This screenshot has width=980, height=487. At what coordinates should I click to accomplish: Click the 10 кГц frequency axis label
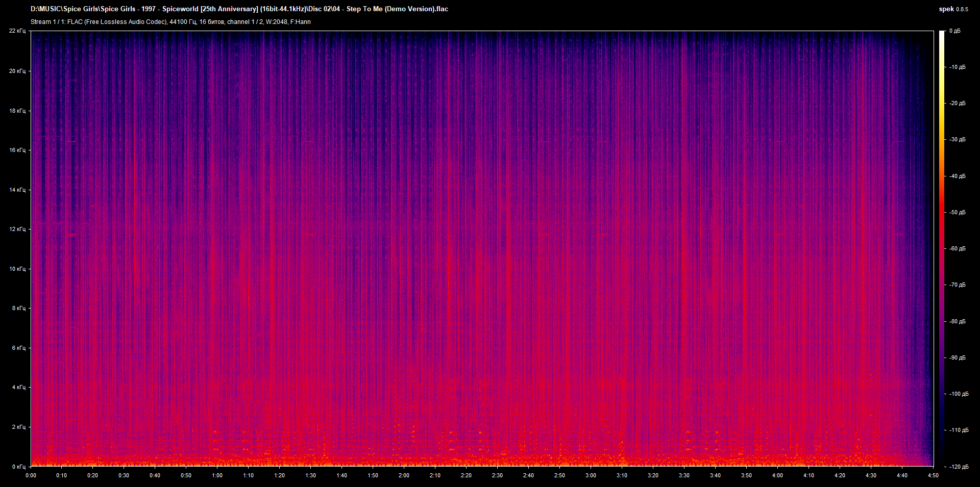(x=17, y=268)
